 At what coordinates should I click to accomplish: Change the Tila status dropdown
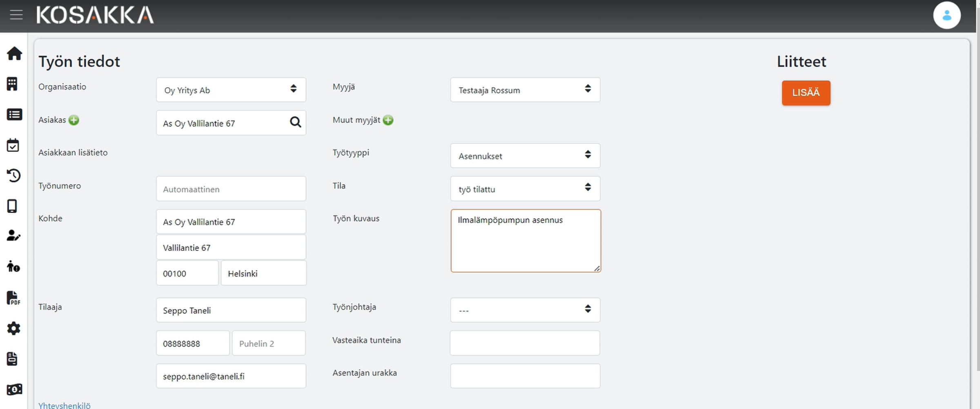525,189
